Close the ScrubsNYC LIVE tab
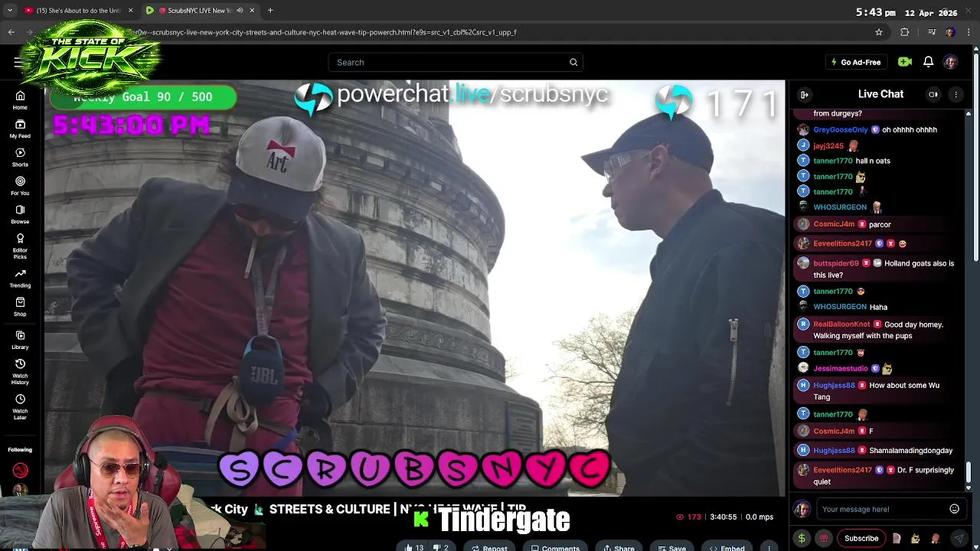 [x=252, y=11]
